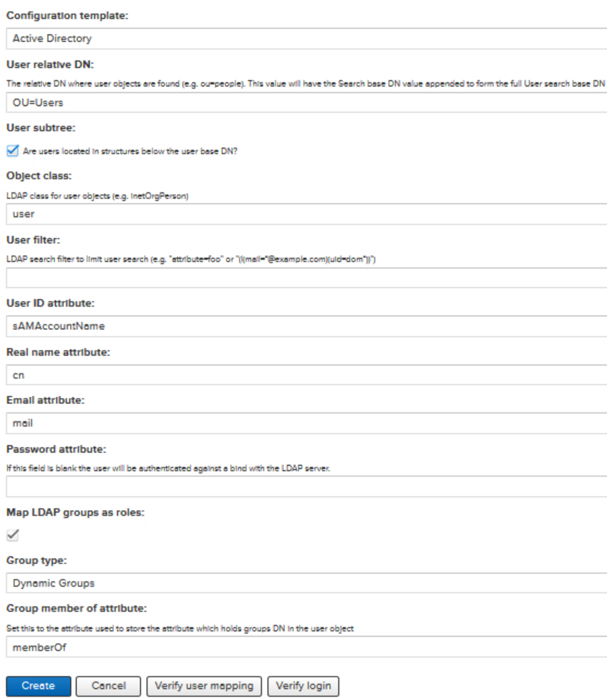Viewport: 607px width, 700px height.
Task: Focus the empty User filter field
Action: 306,278
